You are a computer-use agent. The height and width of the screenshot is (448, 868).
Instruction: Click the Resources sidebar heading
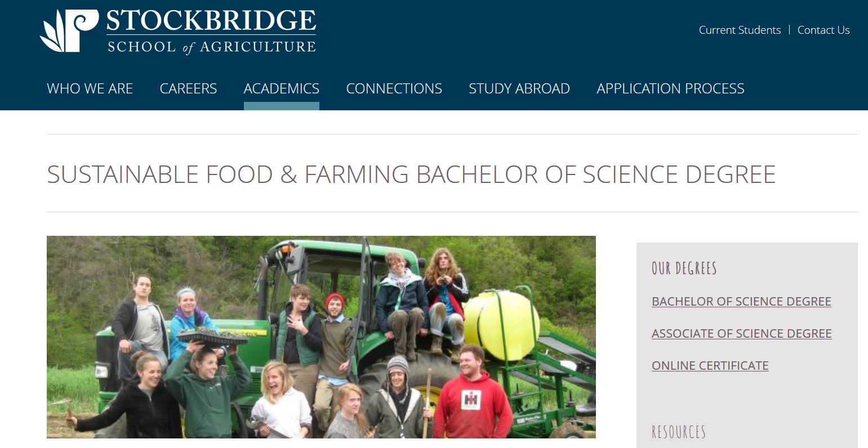coord(678,432)
